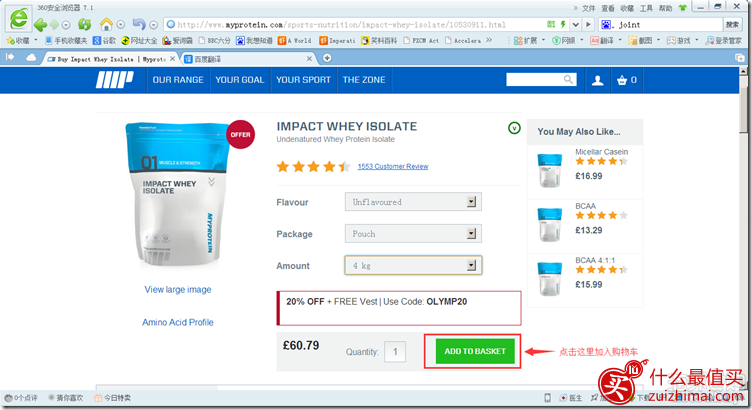Open 猜你喜欢 in the status bar
752x410 pixels.
pyautogui.click(x=66, y=398)
